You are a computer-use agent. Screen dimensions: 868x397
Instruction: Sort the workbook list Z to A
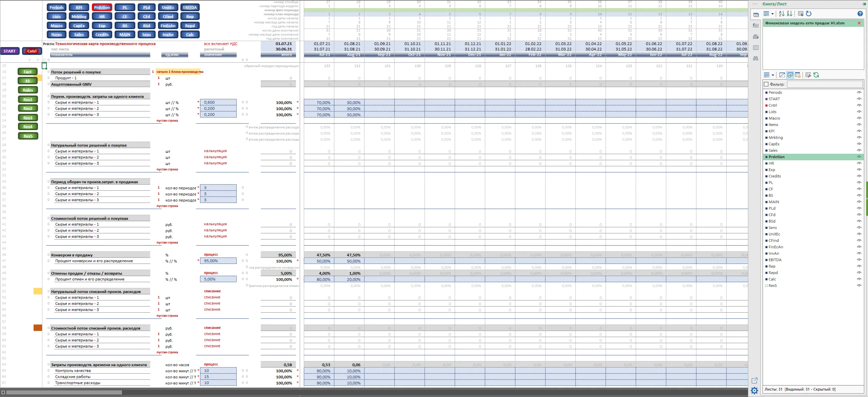pos(790,14)
